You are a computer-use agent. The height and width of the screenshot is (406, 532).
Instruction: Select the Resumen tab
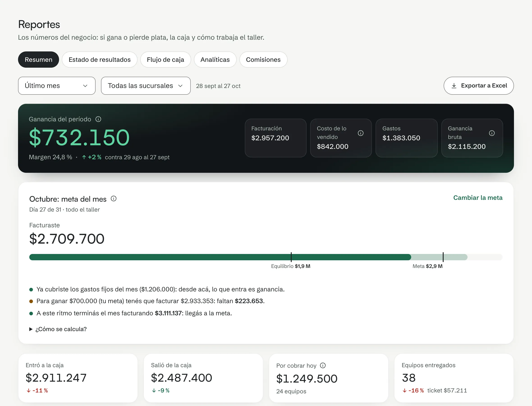coord(38,60)
